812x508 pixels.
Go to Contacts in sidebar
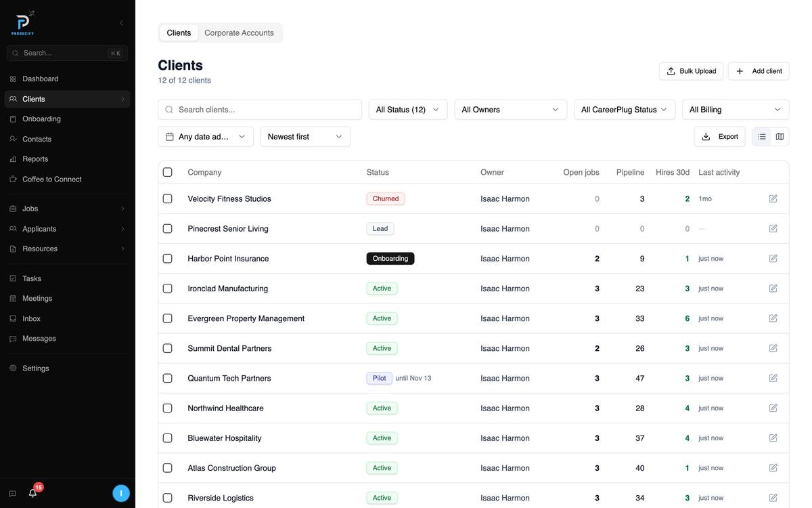pyautogui.click(x=68, y=139)
